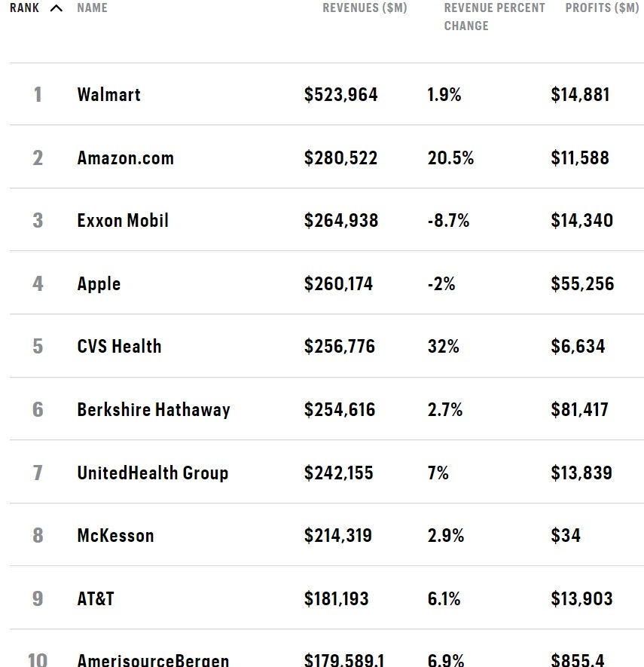The height and width of the screenshot is (667, 644).
Task: Sort by the Name column header
Action: pos(92,8)
